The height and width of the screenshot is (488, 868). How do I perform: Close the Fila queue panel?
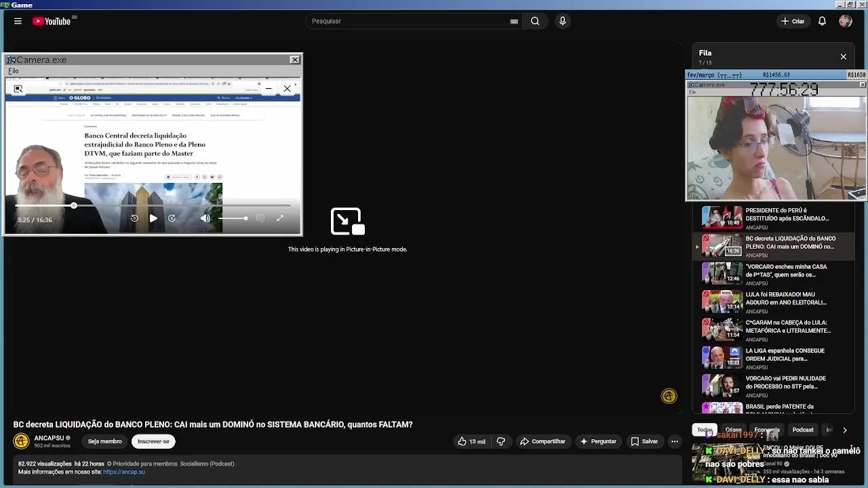pyautogui.click(x=843, y=57)
